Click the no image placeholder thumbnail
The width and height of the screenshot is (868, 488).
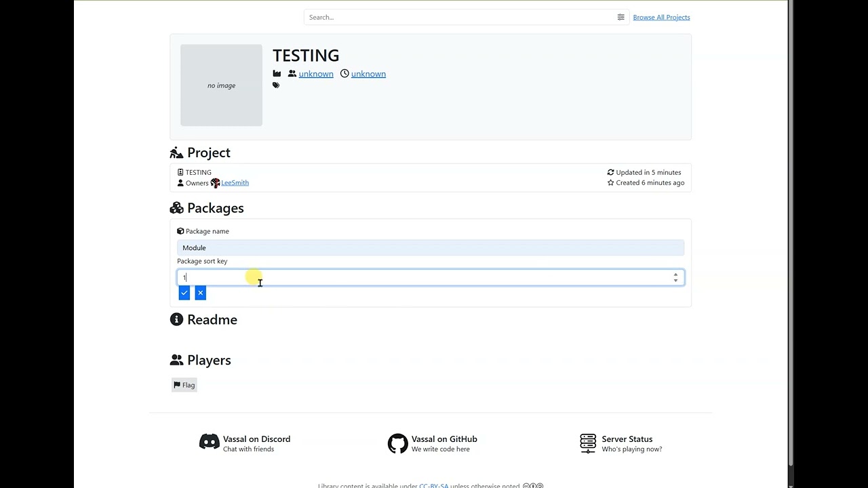click(x=221, y=85)
